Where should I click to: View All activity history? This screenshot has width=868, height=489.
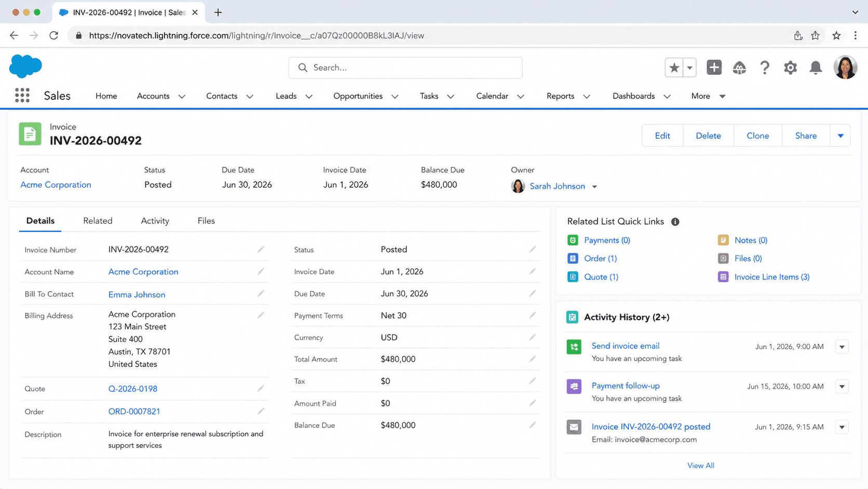click(701, 466)
